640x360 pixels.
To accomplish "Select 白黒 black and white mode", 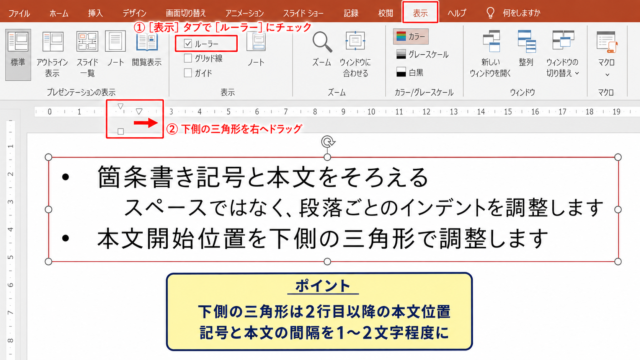I will pyautogui.click(x=410, y=72).
